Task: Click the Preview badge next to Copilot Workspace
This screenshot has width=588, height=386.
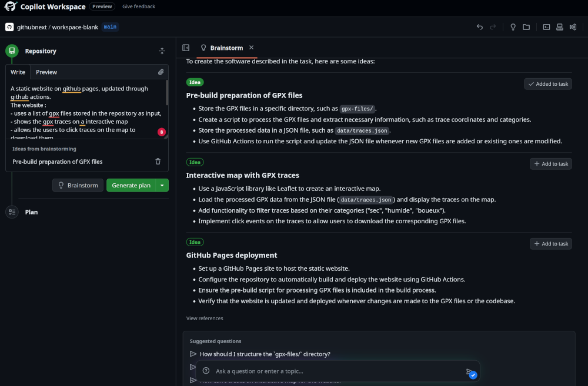Action: [102, 6]
